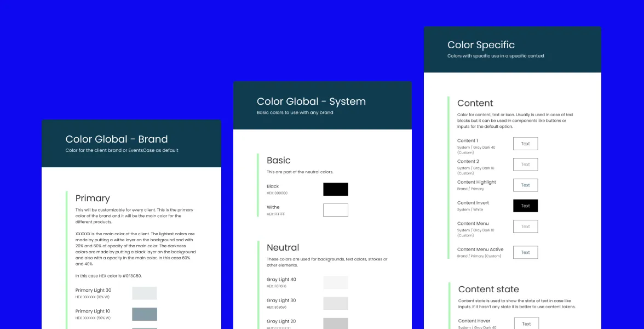Click the Content Hover Text sample box
644x329 pixels.
click(527, 324)
